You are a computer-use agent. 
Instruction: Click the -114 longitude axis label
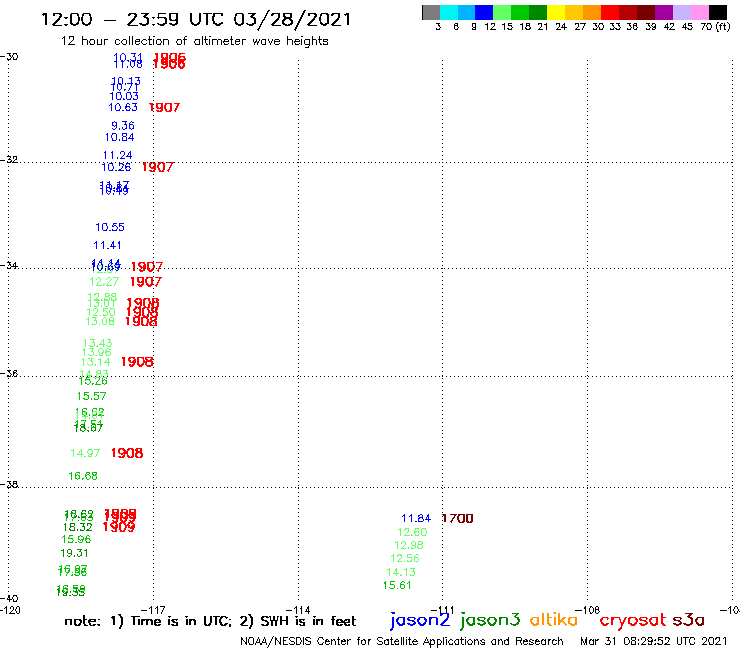(298, 610)
